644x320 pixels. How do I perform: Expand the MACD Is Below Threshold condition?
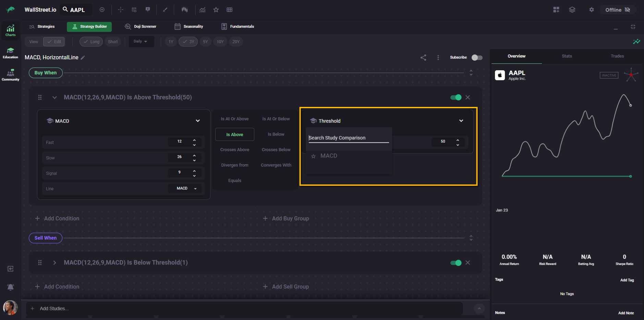54,263
